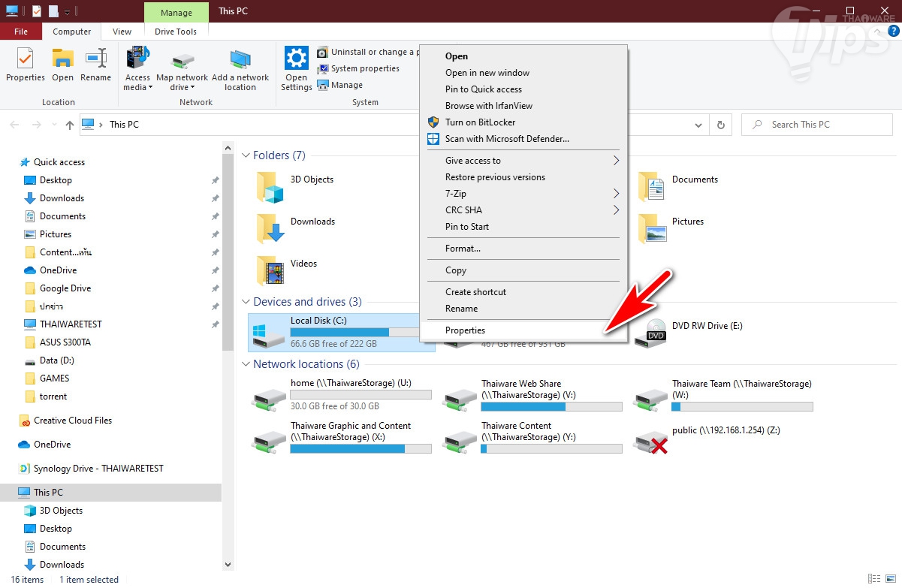
Task: Select home network drive (U:)
Action: coord(342,395)
